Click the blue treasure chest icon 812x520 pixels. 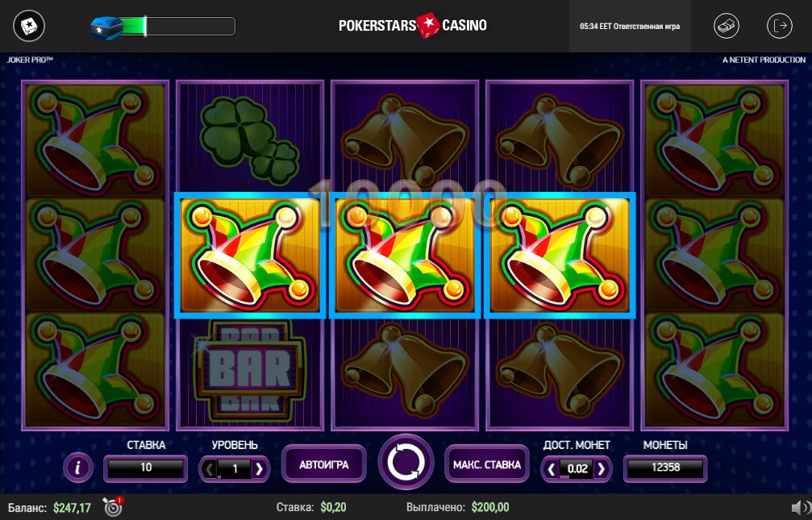(x=106, y=27)
